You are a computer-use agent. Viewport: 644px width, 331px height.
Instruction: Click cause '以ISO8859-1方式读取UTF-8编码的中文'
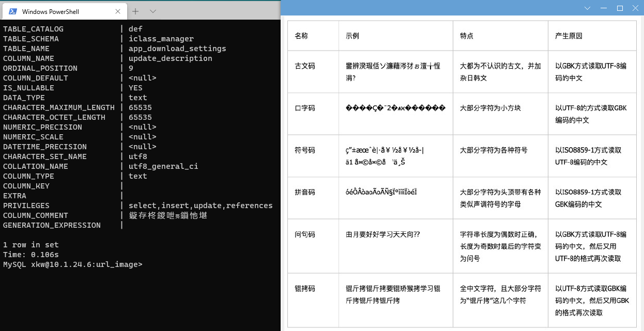[588, 156]
